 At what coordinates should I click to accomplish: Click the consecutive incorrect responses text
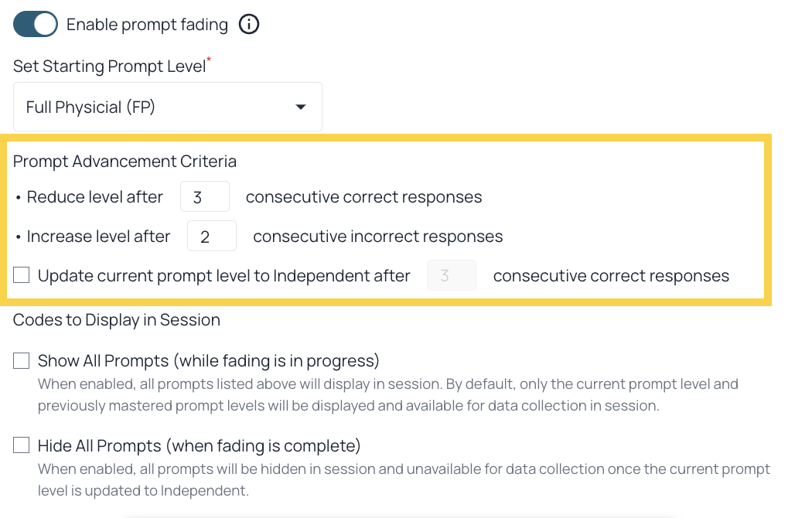click(x=378, y=237)
